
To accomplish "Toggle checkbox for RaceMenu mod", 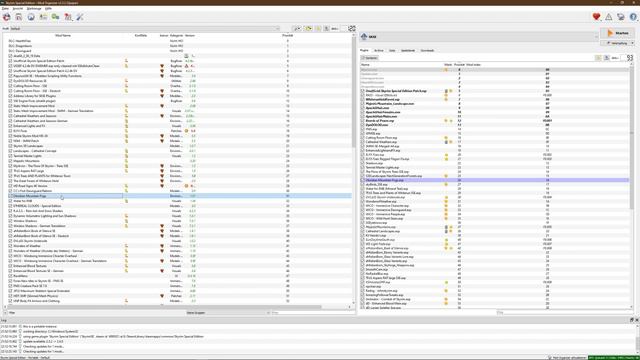I will click(10, 276).
